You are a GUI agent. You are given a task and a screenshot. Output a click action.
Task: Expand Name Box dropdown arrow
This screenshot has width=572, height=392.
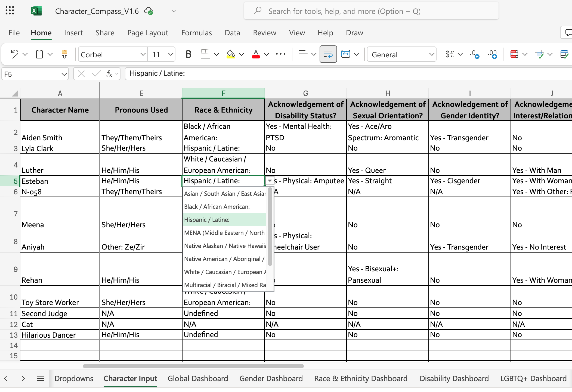click(x=64, y=74)
